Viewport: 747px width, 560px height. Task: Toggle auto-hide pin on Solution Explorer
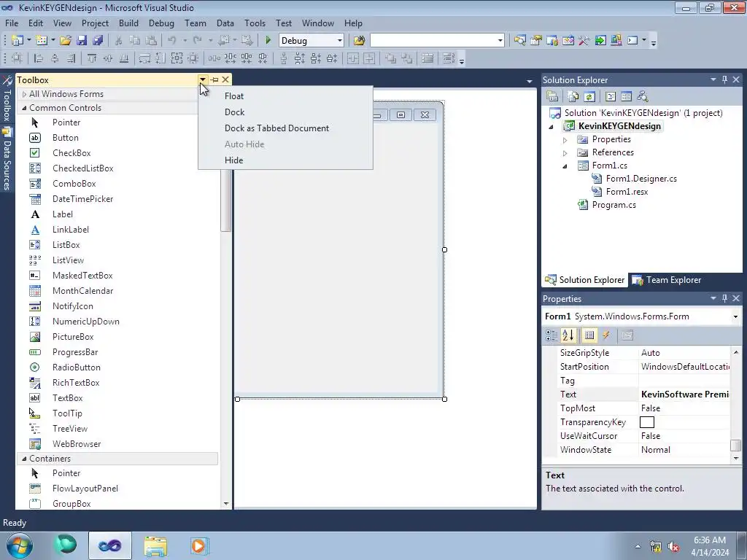(x=724, y=79)
